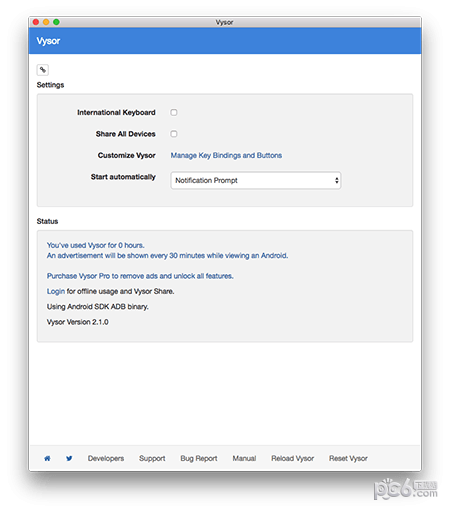Open Manual footer link

tap(244, 458)
